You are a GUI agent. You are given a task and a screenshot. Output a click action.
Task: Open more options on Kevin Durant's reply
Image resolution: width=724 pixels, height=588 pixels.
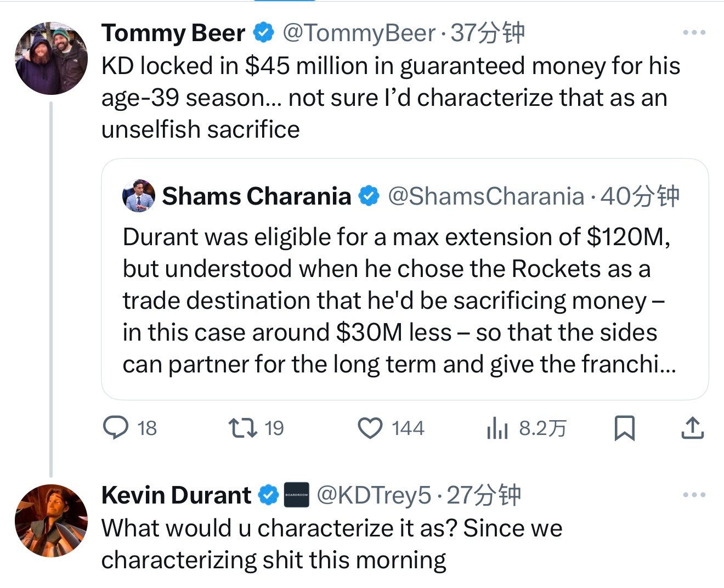(694, 495)
